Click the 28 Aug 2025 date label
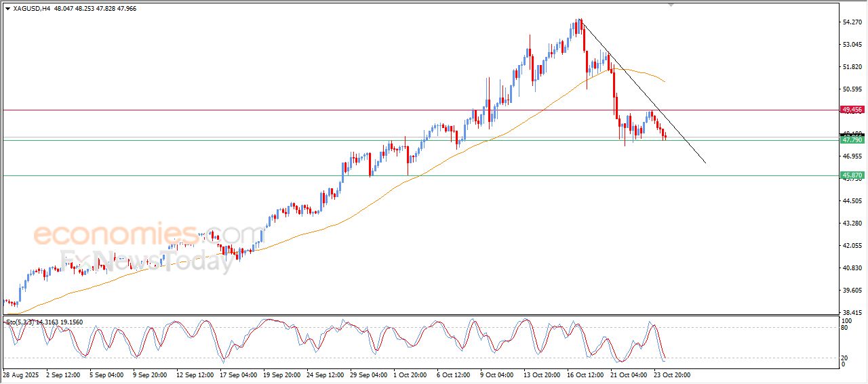The width and height of the screenshot is (868, 384). coord(20,375)
